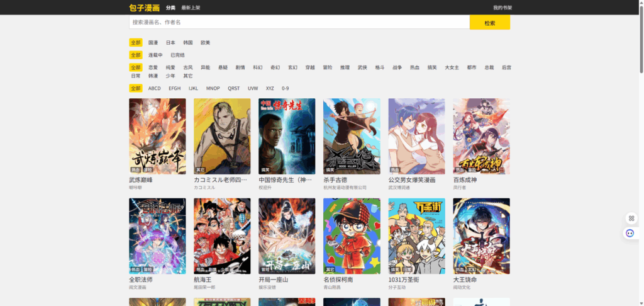
Task: Select genre filter 后宫
Action: pos(506,67)
